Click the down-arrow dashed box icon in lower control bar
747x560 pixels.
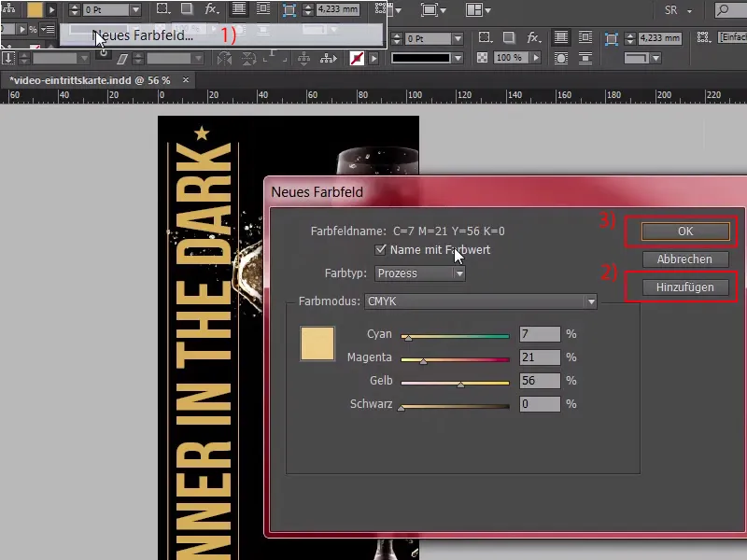pos(8,59)
